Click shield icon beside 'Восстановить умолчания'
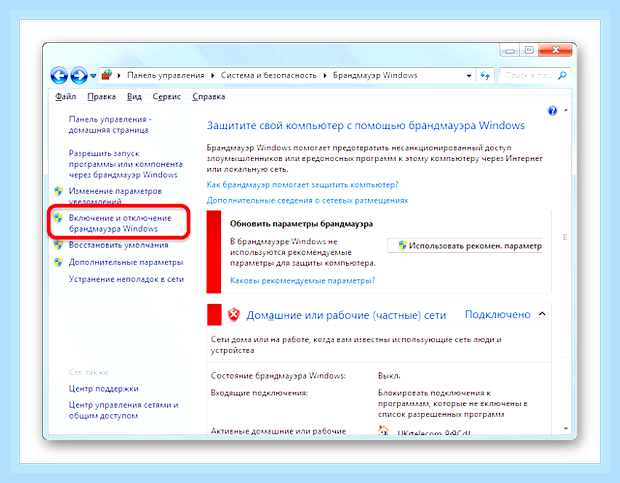 click(x=59, y=245)
